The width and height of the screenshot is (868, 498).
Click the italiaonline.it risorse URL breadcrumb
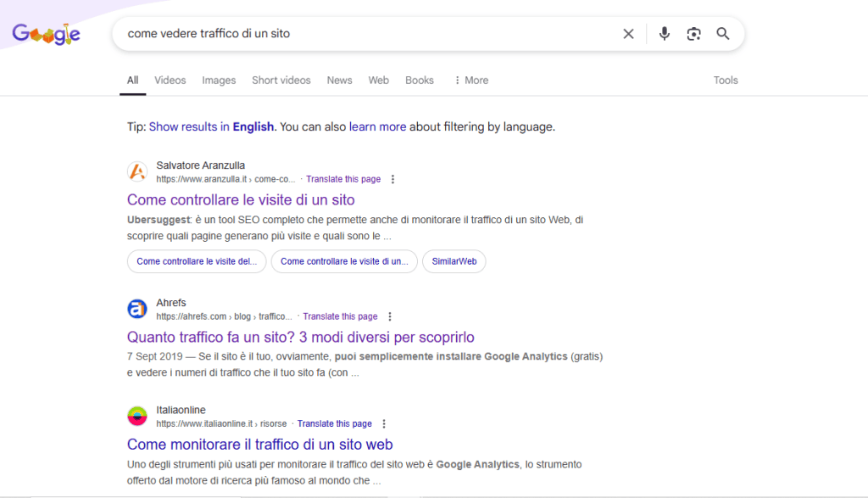click(x=221, y=424)
